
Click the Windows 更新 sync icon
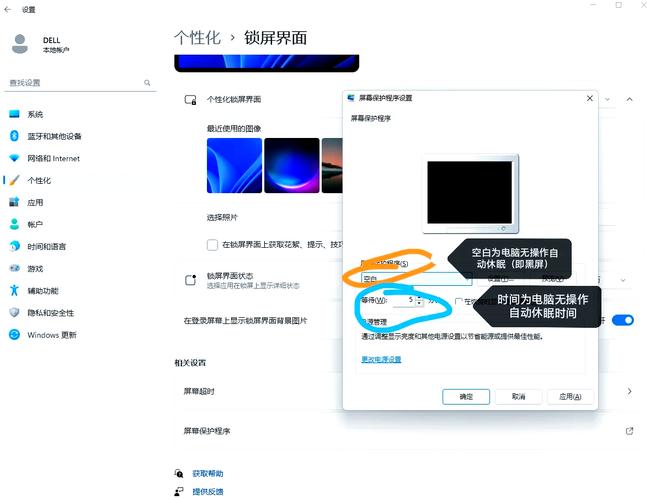coord(14,335)
